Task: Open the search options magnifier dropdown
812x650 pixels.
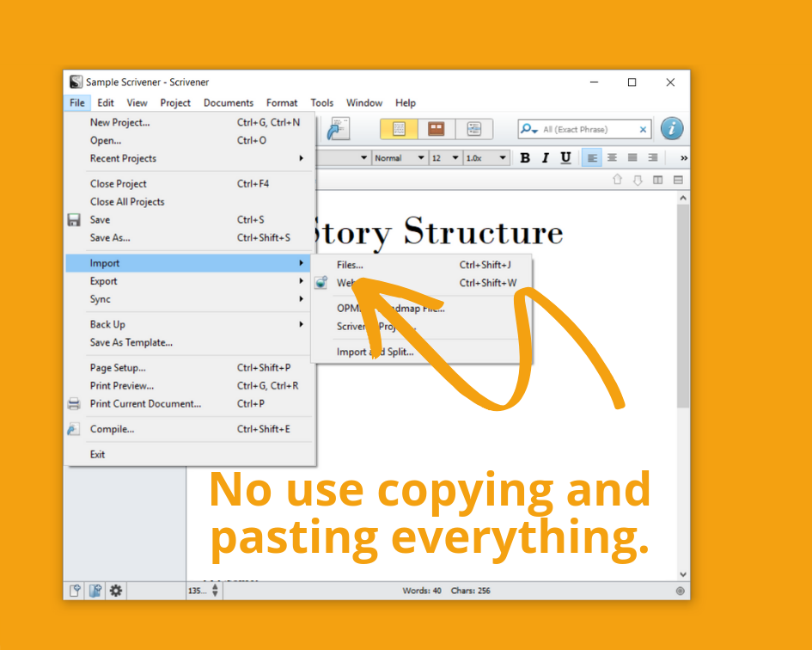Action: click(528, 129)
